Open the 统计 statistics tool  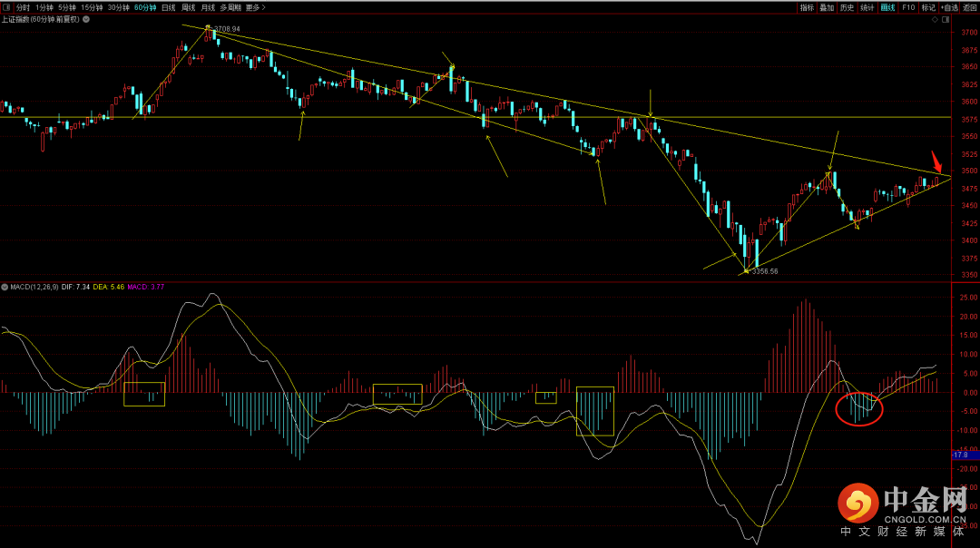867,7
